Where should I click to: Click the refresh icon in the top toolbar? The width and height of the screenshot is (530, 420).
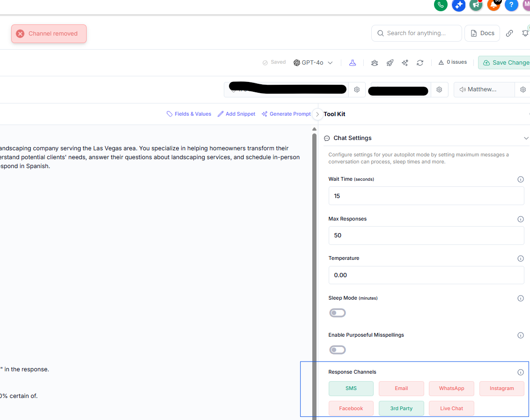tap(420, 62)
